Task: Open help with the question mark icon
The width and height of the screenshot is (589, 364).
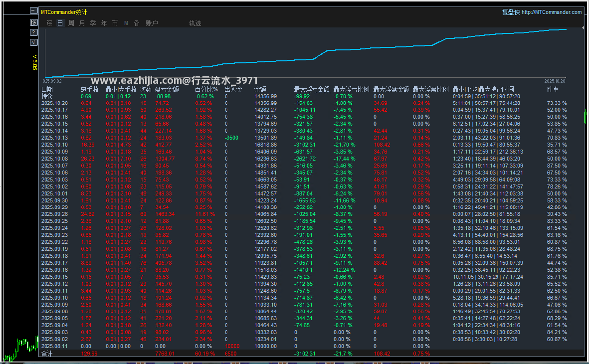Action: click(34, 33)
